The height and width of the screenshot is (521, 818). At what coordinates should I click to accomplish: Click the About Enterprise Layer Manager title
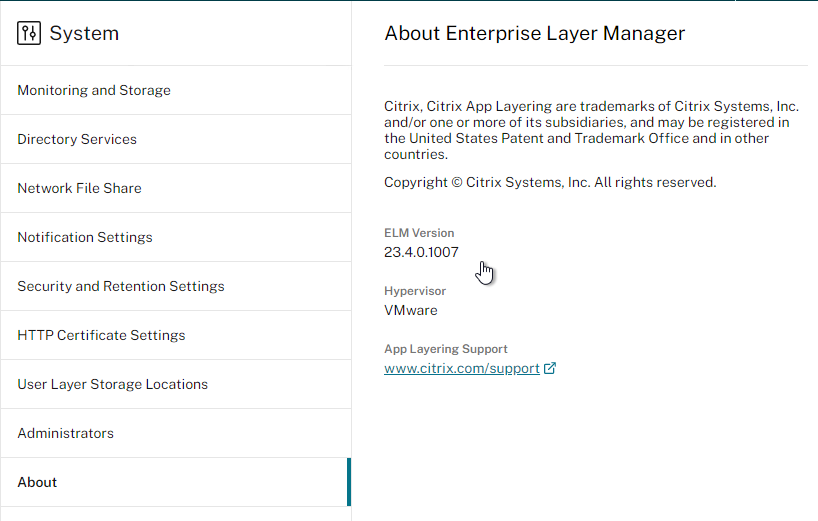pyautogui.click(x=534, y=33)
